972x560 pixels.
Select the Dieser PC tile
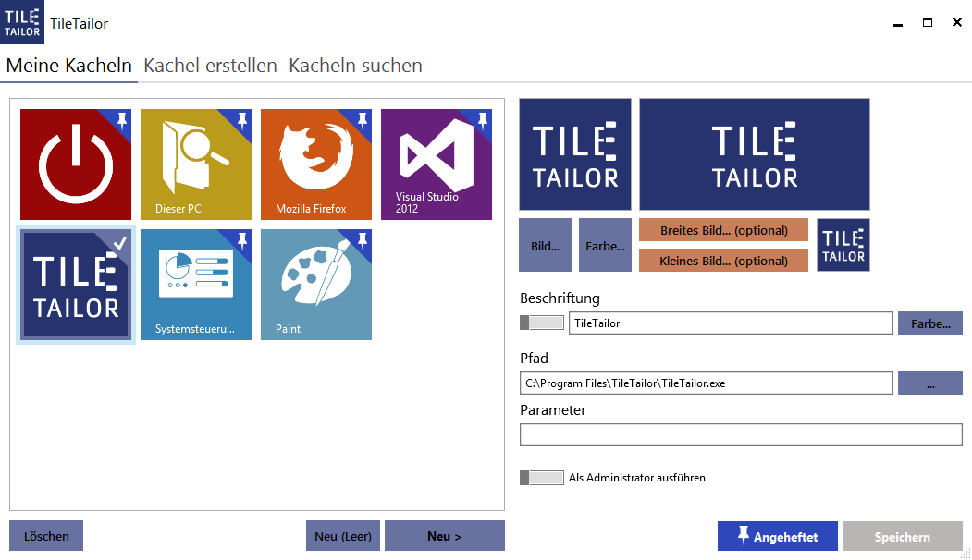pos(196,164)
